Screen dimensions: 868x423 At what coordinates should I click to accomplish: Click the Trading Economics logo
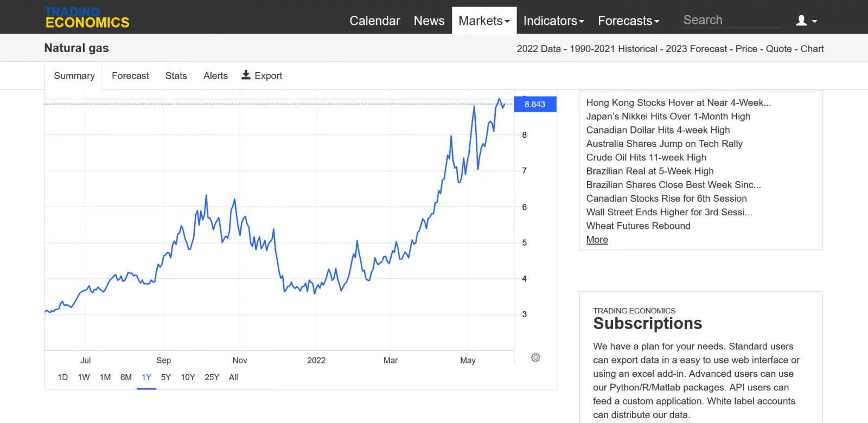pyautogui.click(x=87, y=17)
